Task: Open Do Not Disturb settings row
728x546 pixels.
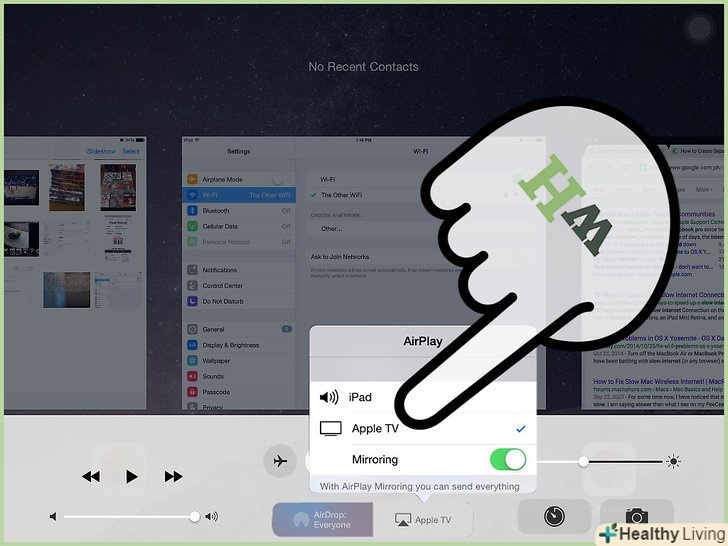Action: click(239, 301)
